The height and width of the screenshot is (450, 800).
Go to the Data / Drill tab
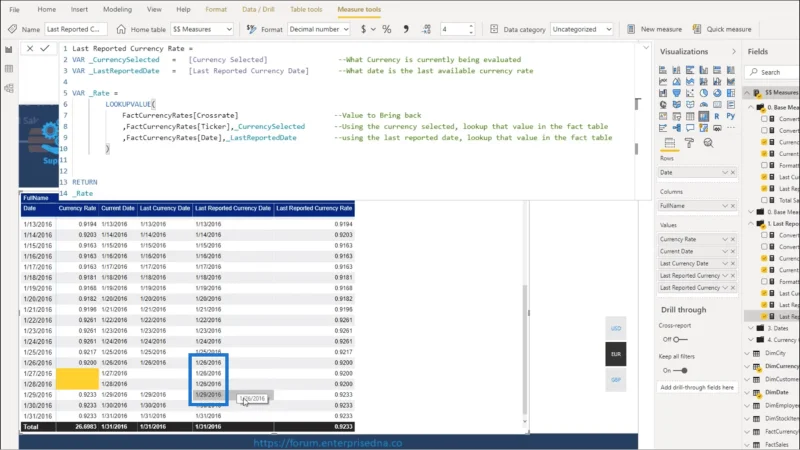[258, 9]
